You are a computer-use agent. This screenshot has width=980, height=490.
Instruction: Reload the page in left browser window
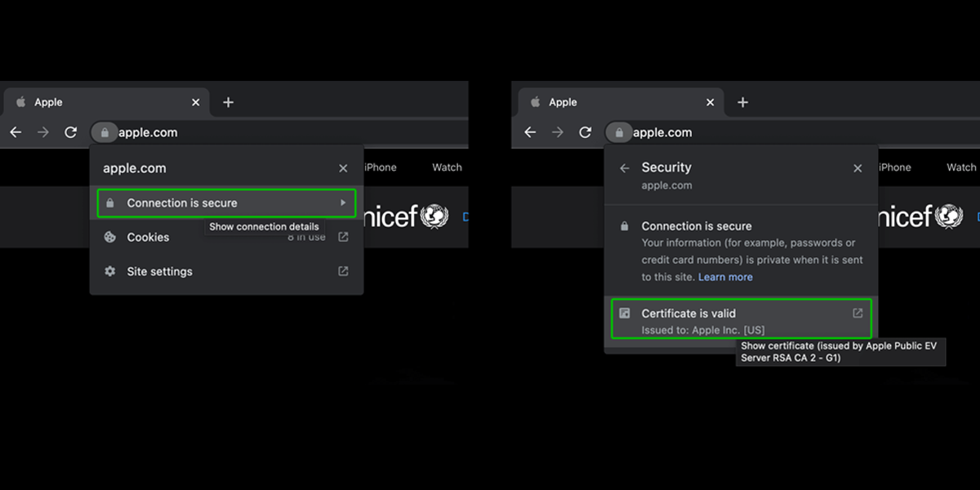[71, 132]
